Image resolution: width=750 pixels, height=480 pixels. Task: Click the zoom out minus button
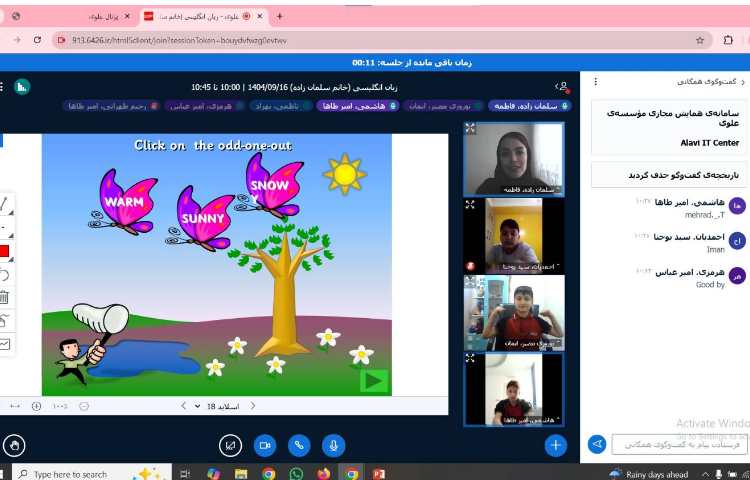(84, 406)
